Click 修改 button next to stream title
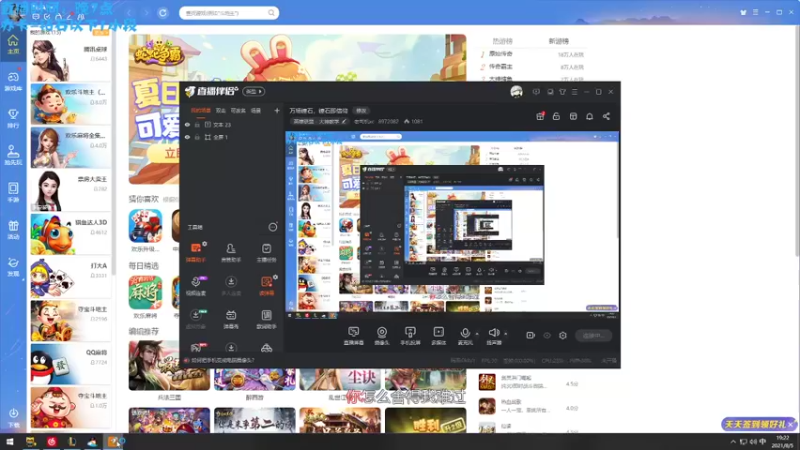The image size is (800, 450). click(x=361, y=111)
